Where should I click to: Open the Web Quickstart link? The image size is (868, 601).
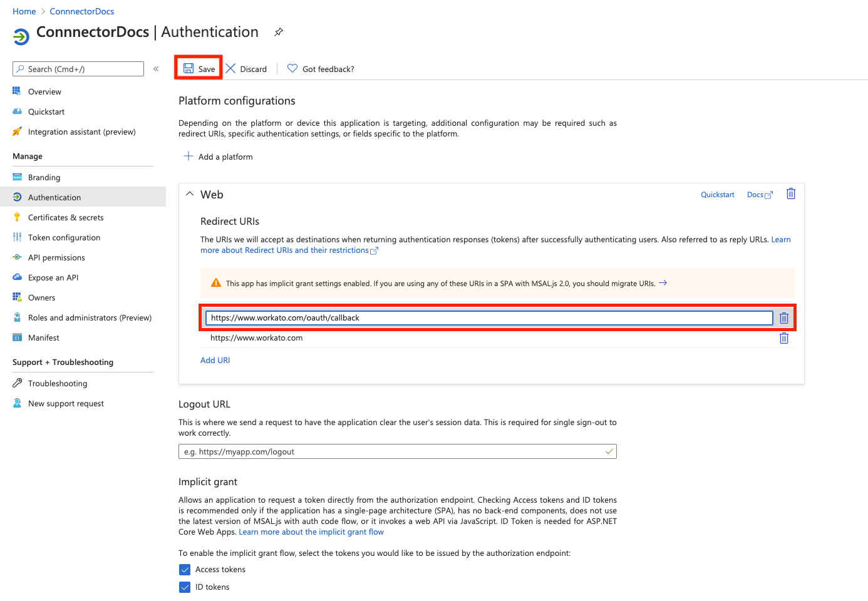pyautogui.click(x=717, y=195)
